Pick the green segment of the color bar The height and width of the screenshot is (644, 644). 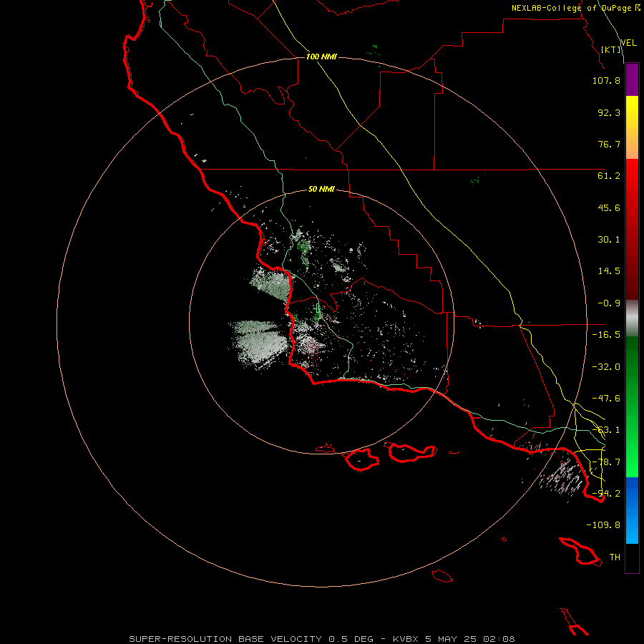click(x=632, y=406)
